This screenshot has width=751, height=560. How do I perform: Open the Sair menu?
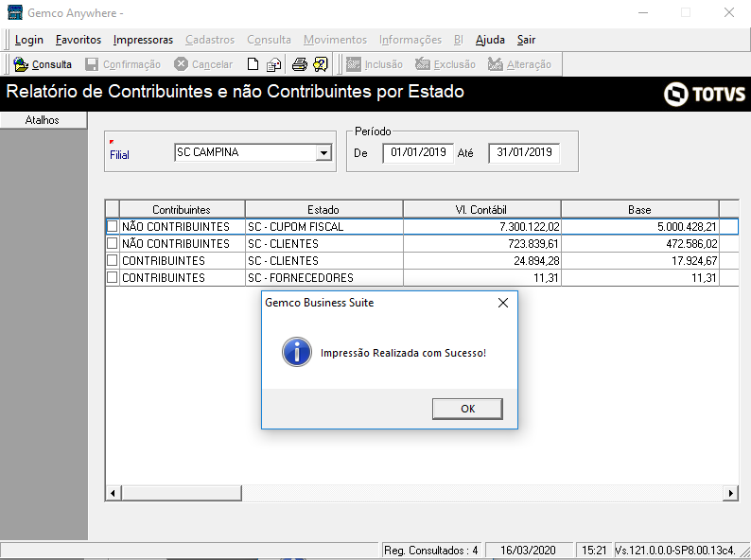tap(526, 40)
